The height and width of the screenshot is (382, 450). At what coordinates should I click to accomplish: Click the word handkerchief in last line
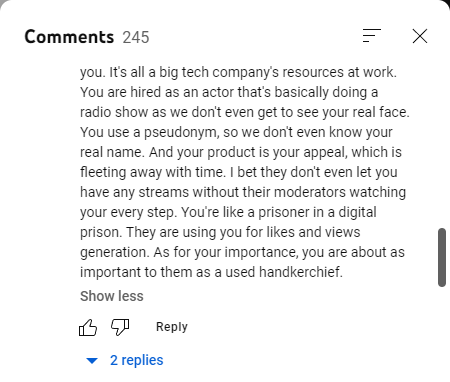tap(301, 272)
